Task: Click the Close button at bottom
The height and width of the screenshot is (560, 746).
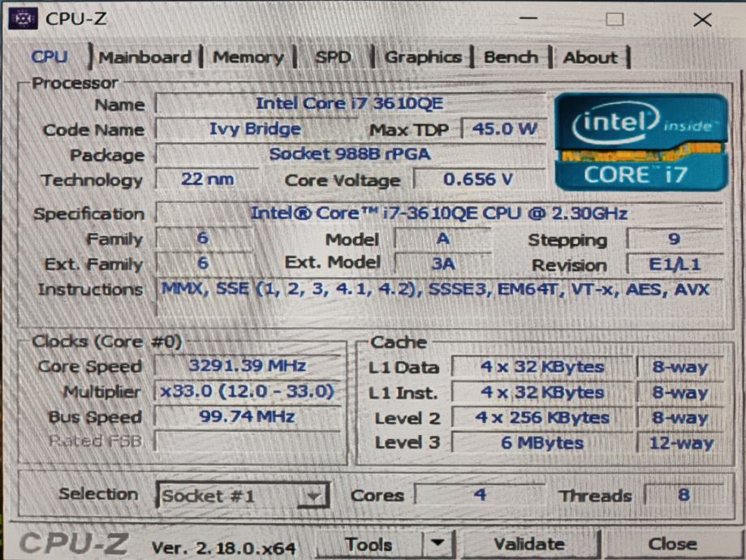Action: (673, 543)
